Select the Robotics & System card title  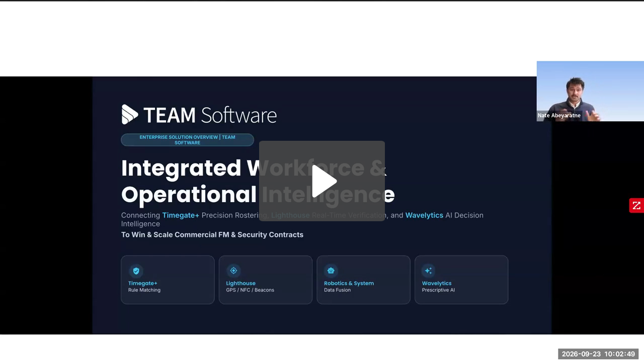click(x=349, y=283)
